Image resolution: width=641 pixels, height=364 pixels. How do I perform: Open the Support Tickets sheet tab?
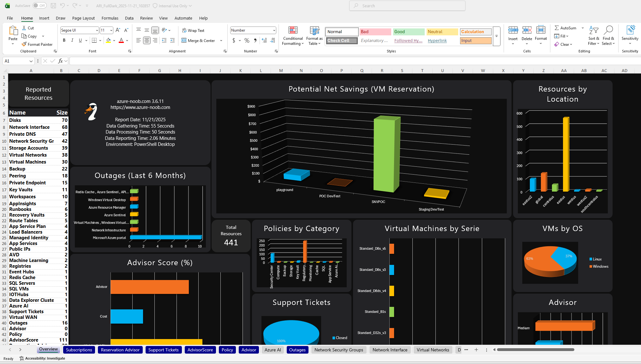point(164,350)
